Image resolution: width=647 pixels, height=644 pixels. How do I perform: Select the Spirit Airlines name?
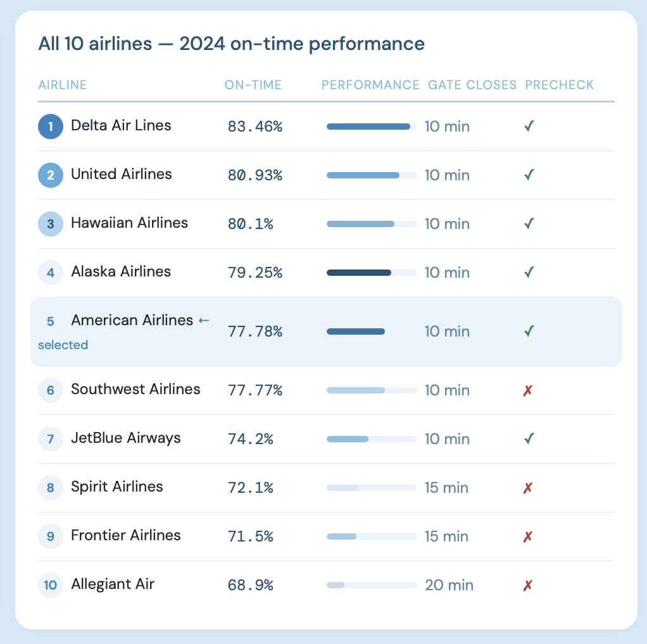point(117,487)
